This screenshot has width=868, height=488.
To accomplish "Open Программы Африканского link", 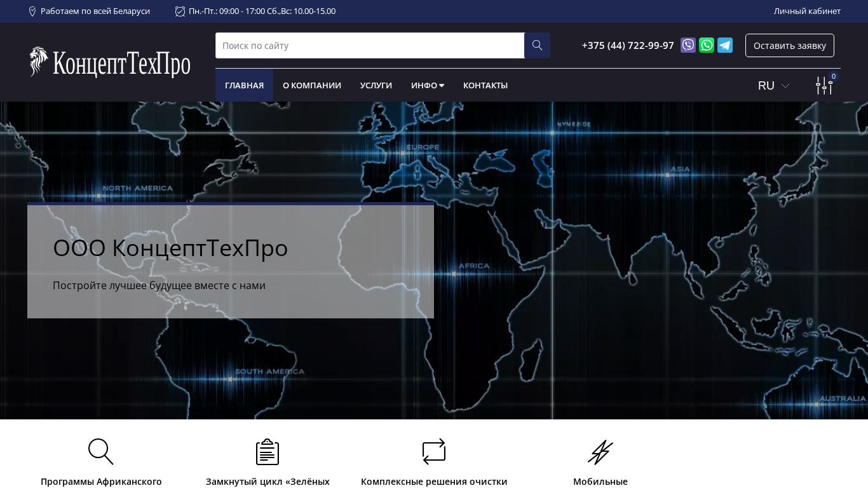I will 101,482.
